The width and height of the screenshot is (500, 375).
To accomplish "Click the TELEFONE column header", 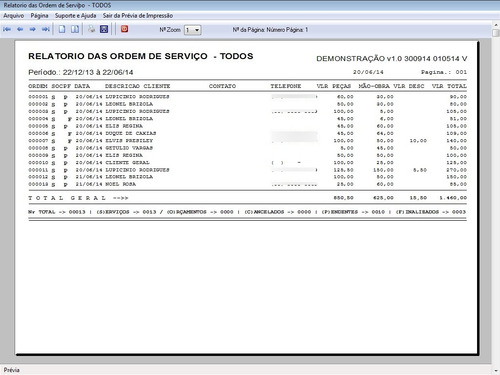I will click(x=286, y=86).
